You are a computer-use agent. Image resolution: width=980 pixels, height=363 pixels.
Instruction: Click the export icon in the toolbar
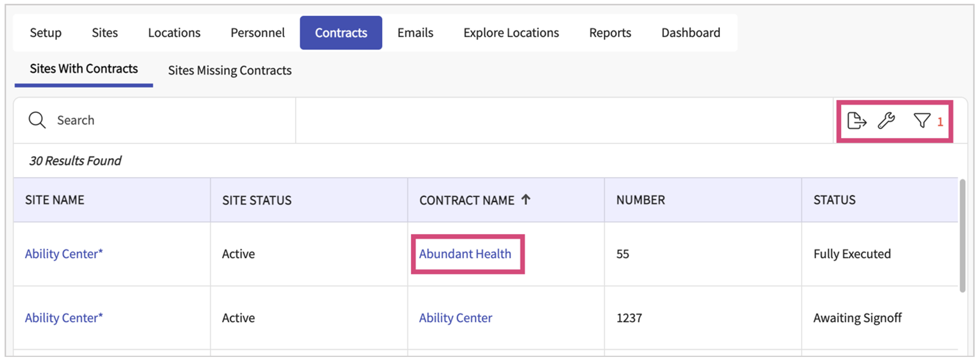tap(856, 121)
